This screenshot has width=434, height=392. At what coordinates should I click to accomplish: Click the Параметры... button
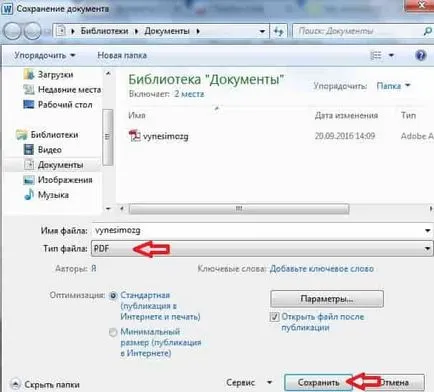(x=327, y=299)
